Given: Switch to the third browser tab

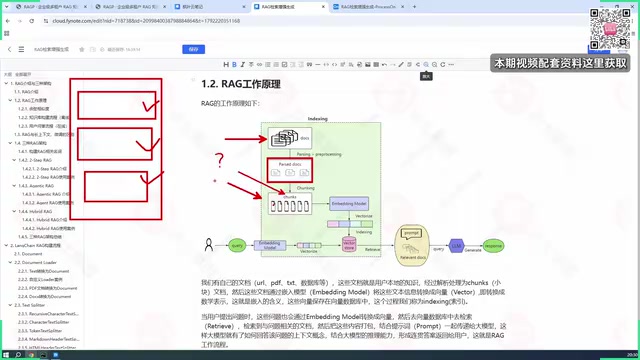Looking at the screenshot, I should (210, 7).
